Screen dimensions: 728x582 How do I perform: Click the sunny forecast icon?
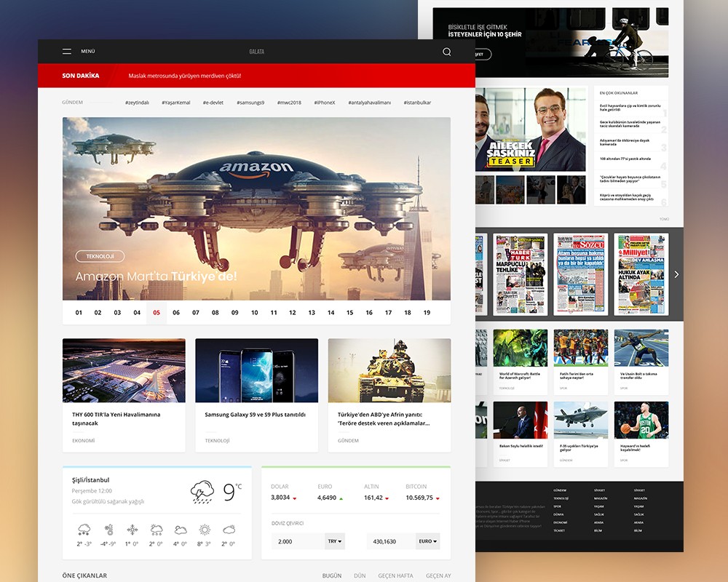pyautogui.click(x=205, y=530)
